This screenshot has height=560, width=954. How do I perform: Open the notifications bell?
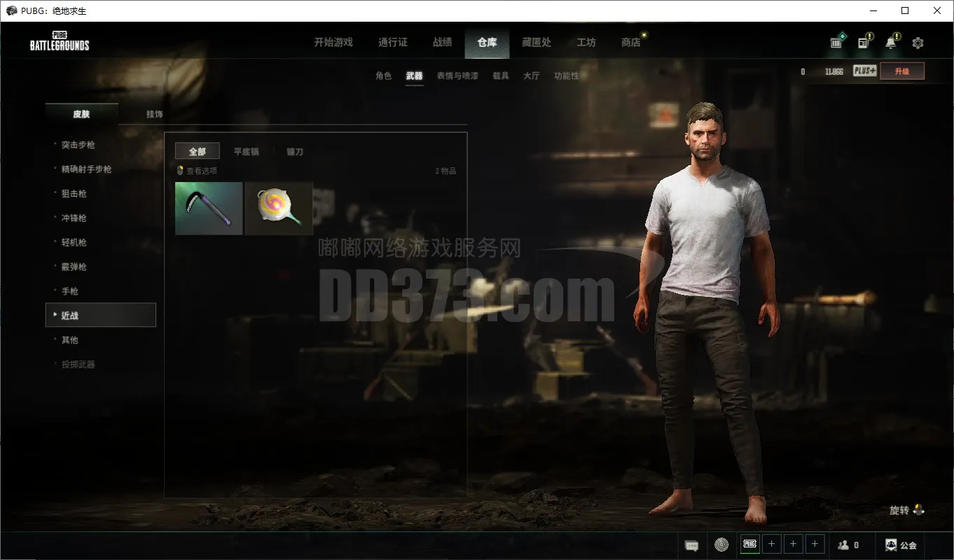[x=891, y=42]
